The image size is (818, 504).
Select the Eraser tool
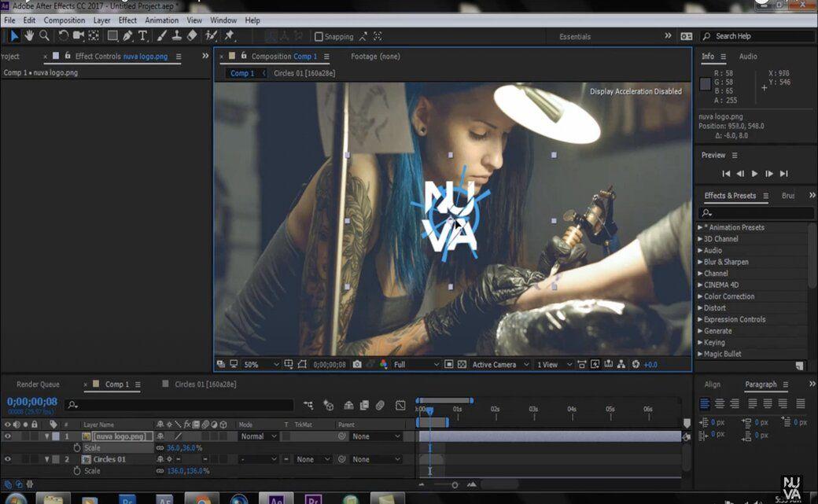pos(192,35)
